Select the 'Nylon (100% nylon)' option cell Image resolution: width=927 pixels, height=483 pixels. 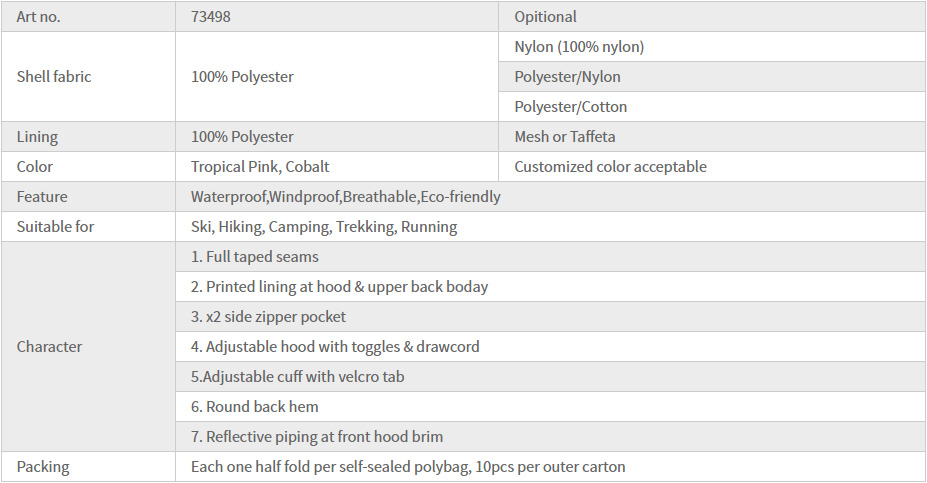(579, 47)
